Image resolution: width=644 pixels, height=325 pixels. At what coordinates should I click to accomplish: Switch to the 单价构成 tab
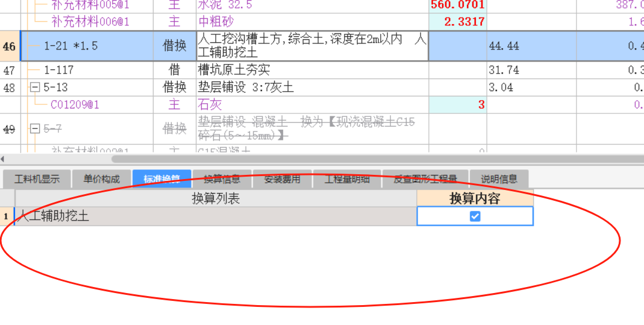(101, 179)
